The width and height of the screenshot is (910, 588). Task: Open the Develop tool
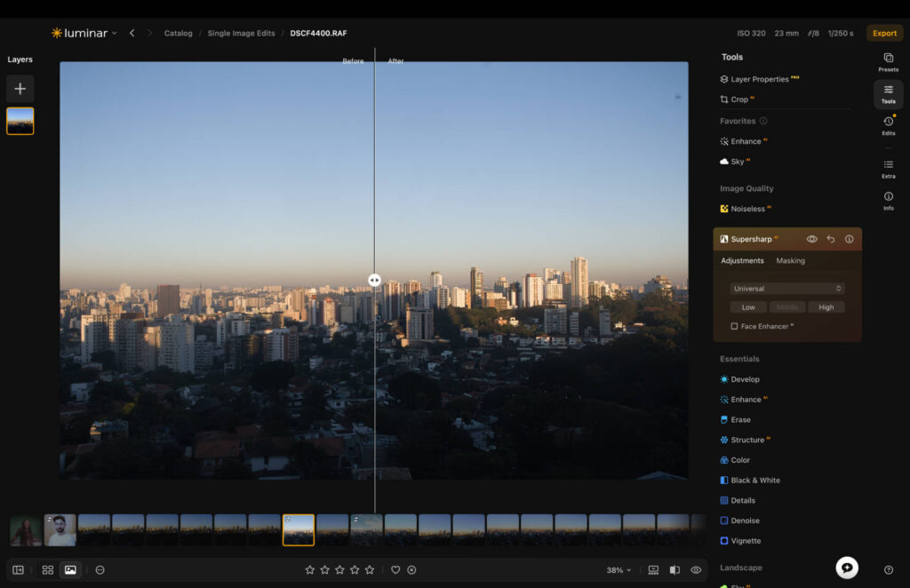pos(740,379)
